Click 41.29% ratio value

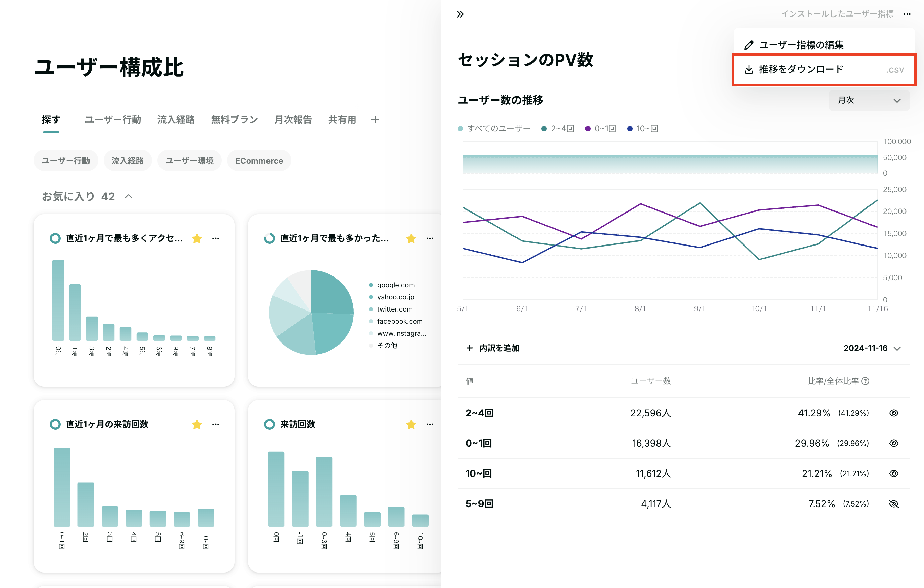814,413
